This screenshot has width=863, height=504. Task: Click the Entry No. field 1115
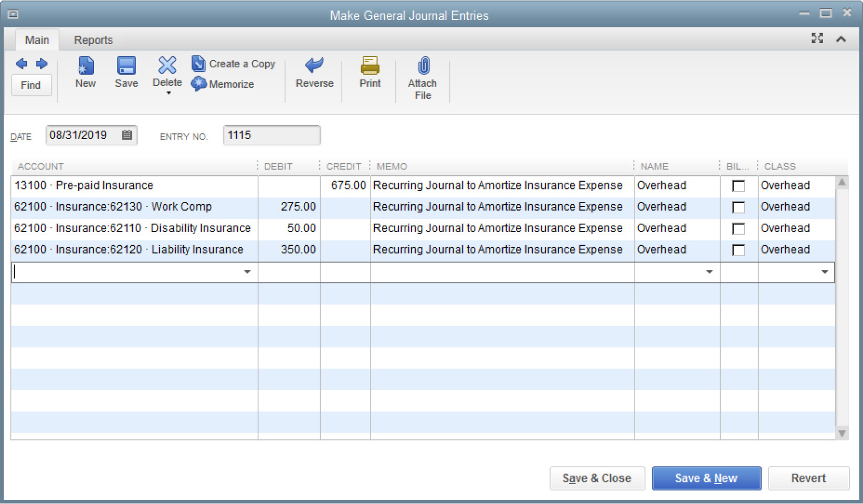[272, 135]
